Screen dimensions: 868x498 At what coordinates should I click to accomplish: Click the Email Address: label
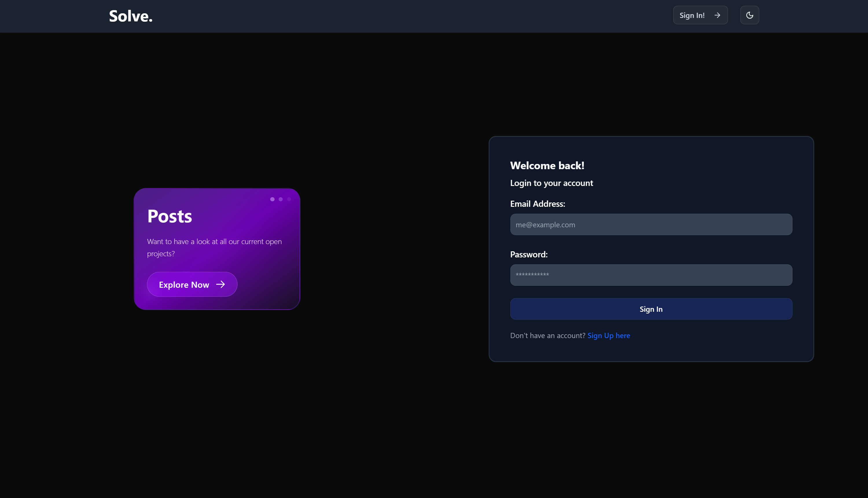coord(537,204)
